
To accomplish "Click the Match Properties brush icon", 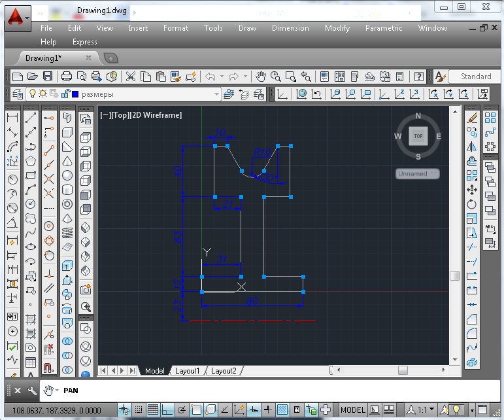I will pos(176,77).
